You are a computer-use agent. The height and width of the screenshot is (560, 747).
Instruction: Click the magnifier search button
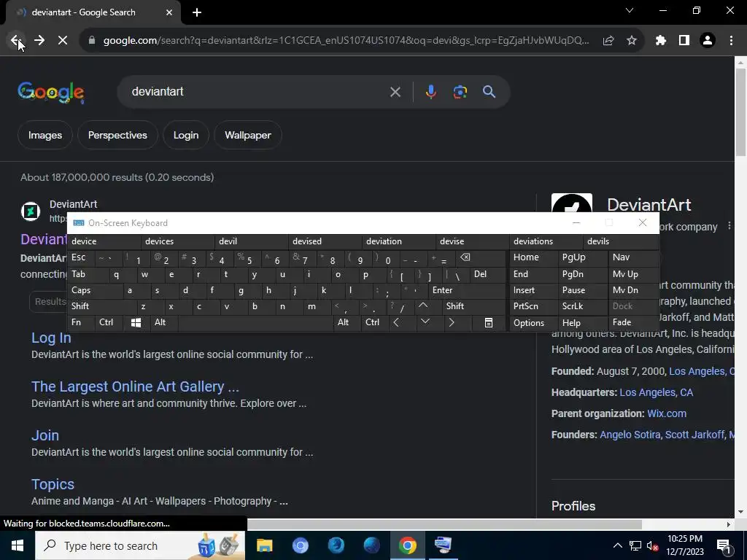point(489,92)
